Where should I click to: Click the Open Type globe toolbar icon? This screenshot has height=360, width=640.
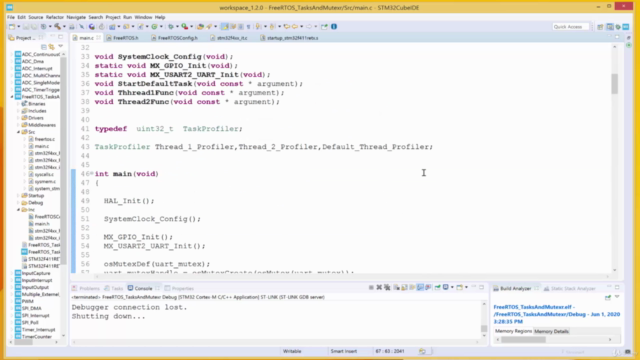92,27
